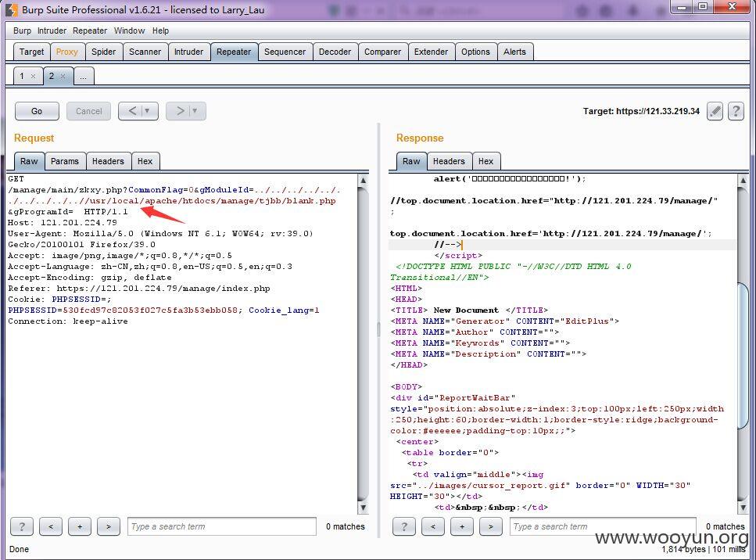Switch to the Target tab
Image resolution: width=756 pixels, height=560 pixels.
(32, 52)
